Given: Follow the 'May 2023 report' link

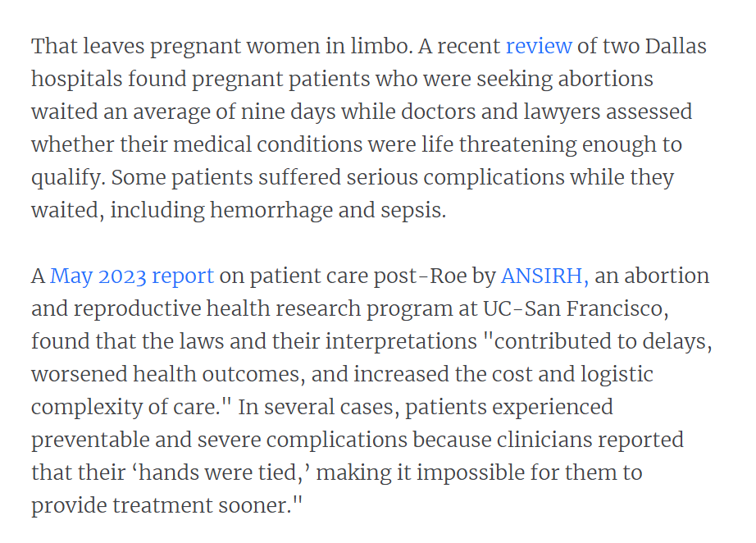Looking at the screenshot, I should click(132, 276).
